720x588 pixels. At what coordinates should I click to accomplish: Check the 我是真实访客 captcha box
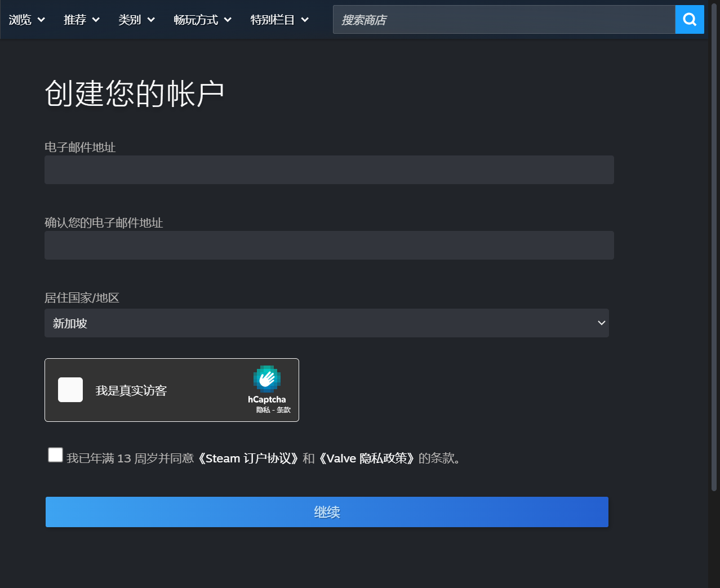point(70,390)
